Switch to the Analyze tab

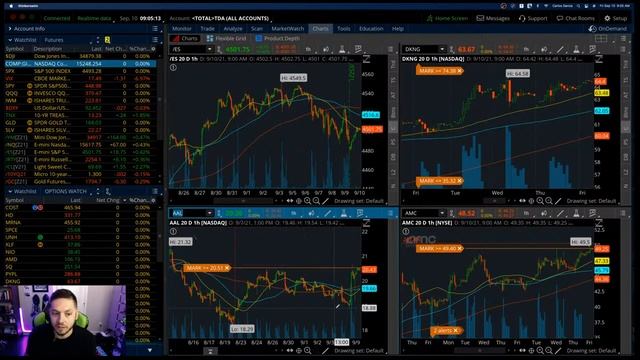click(x=233, y=29)
